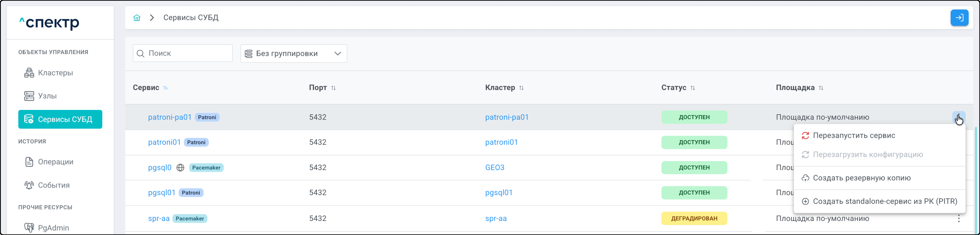Sort table by Площадка column
The height and width of the screenshot is (235, 980).
coord(821,88)
